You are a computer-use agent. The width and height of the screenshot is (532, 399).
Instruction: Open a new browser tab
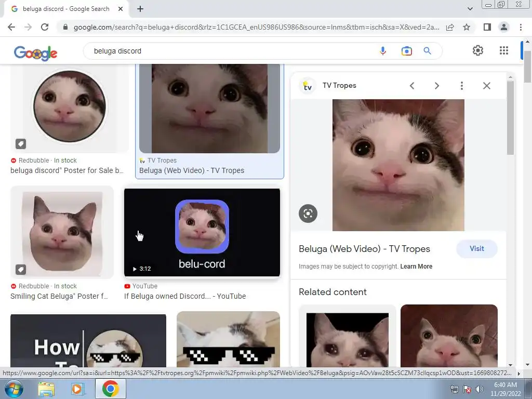coord(140,9)
